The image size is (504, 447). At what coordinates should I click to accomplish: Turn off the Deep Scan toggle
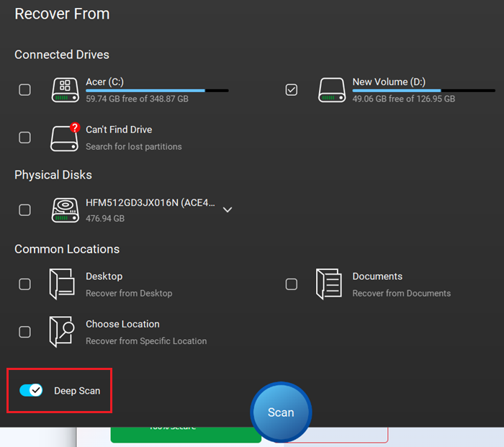click(x=31, y=390)
